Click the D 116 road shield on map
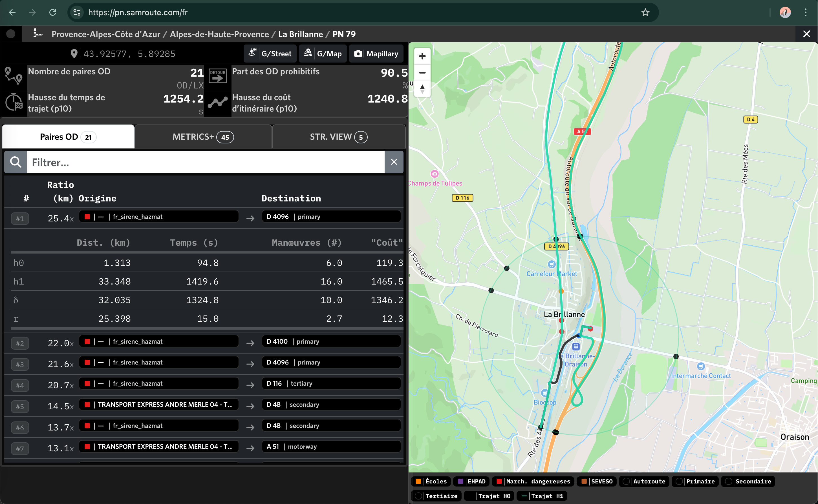 click(x=462, y=198)
